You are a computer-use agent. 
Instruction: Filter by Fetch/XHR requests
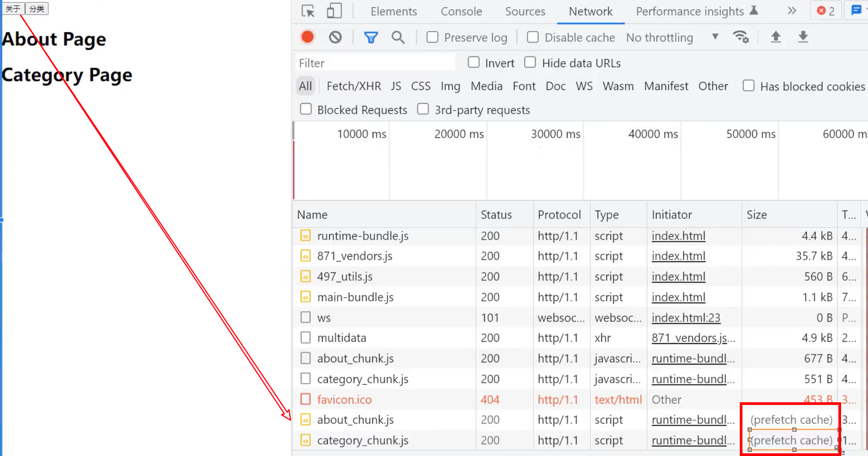tap(354, 86)
